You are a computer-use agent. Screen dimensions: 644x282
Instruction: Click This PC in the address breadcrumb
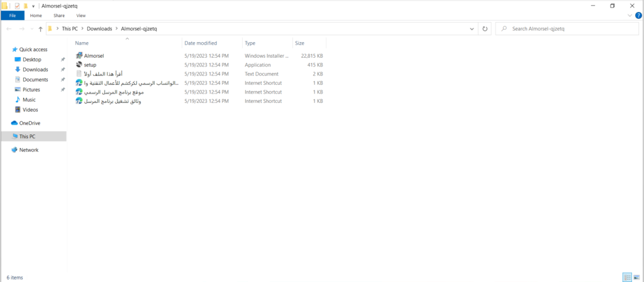pyautogui.click(x=69, y=29)
